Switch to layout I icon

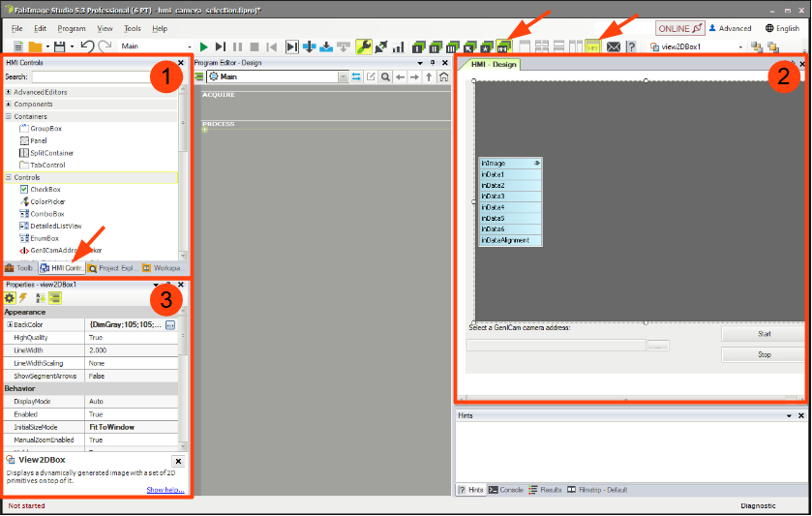click(x=418, y=47)
